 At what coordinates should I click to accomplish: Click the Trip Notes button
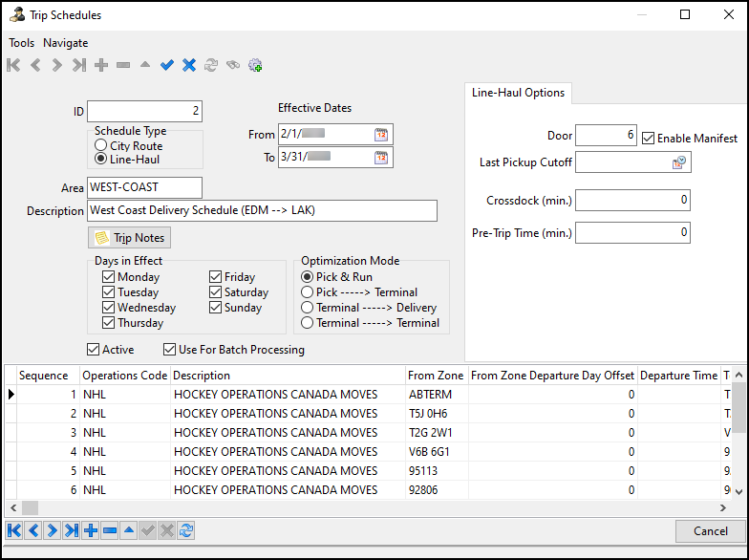[129, 237]
